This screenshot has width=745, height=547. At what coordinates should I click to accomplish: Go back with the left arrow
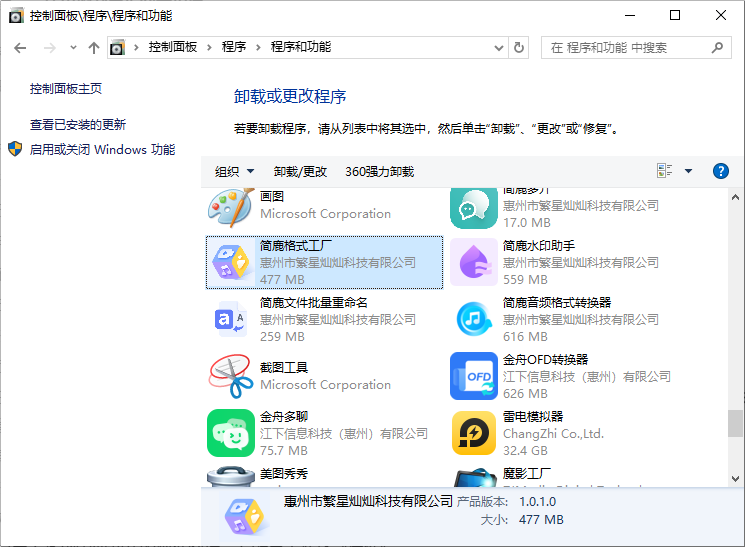[x=20, y=48]
